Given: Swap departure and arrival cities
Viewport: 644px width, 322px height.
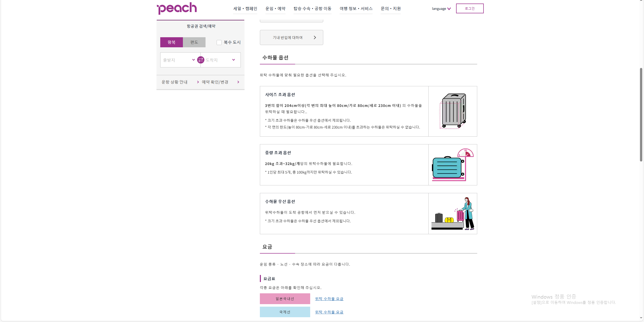Looking at the screenshot, I should point(200,60).
